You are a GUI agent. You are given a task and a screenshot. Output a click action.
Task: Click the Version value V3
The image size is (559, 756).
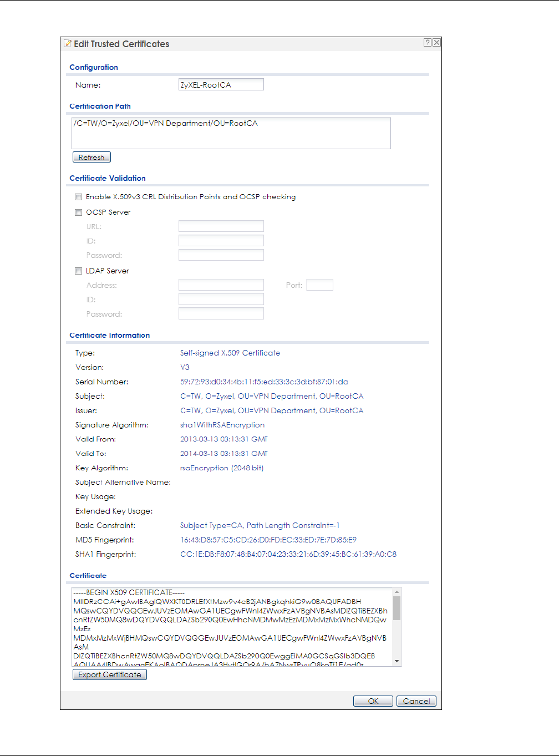click(x=185, y=367)
